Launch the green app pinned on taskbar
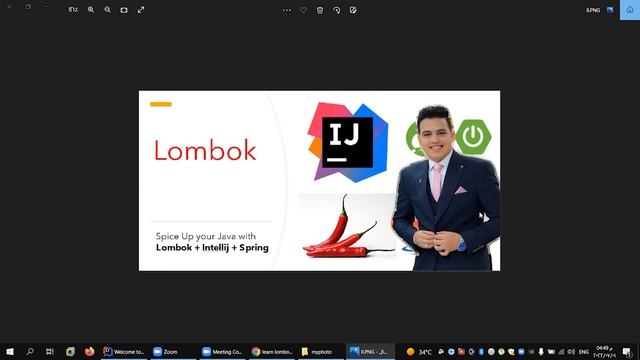640x360 pixels. coord(70,351)
